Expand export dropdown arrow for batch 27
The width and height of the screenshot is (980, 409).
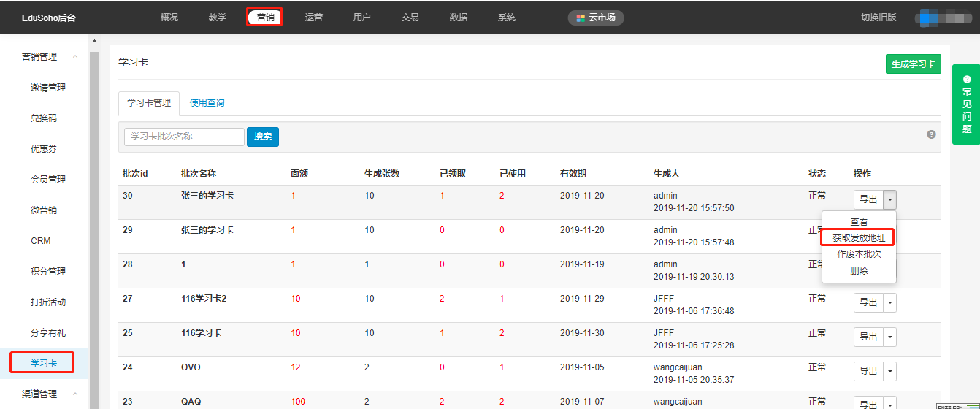(x=889, y=302)
